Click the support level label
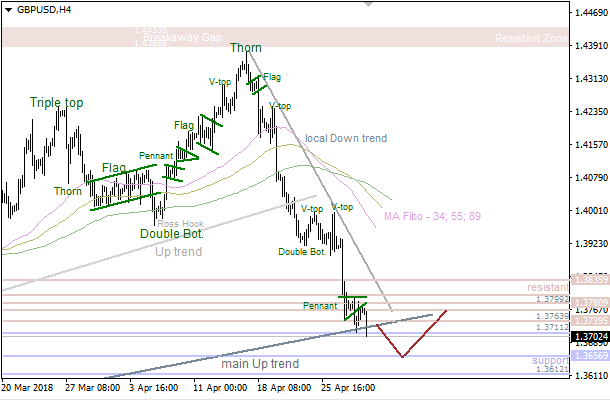Screen dimensions: 610x400 [x=549, y=359]
